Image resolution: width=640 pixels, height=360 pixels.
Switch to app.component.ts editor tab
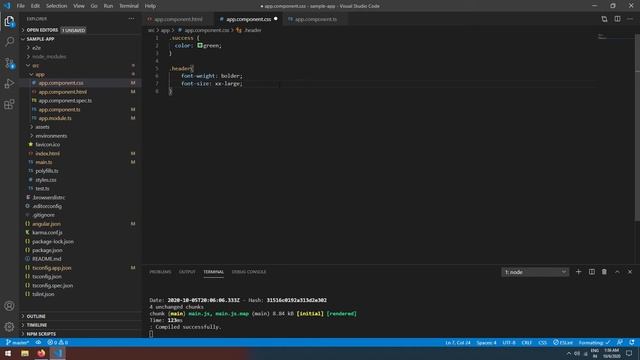click(x=316, y=19)
